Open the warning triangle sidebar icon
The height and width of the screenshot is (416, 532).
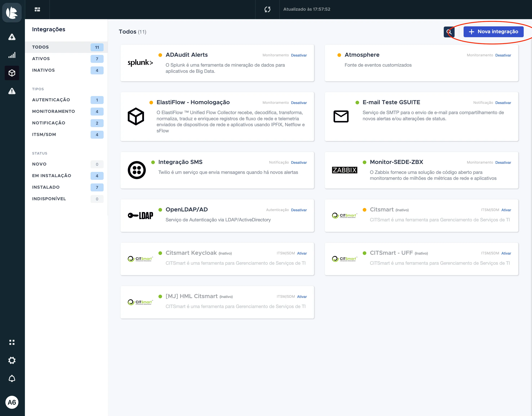[12, 91]
